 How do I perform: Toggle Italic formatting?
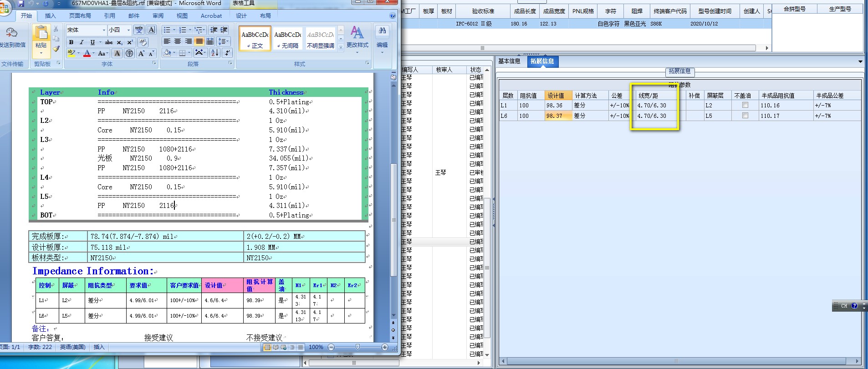tap(82, 42)
